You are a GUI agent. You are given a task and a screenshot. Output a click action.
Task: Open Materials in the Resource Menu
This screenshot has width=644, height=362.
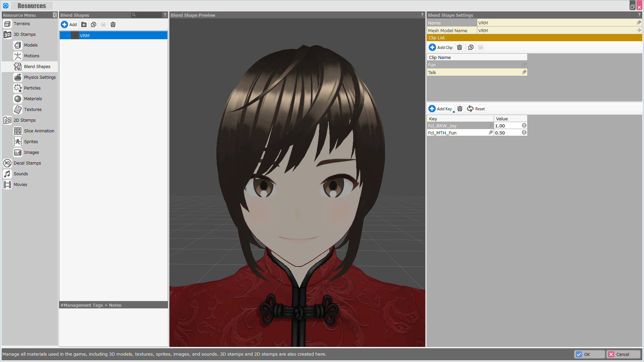pos(33,99)
